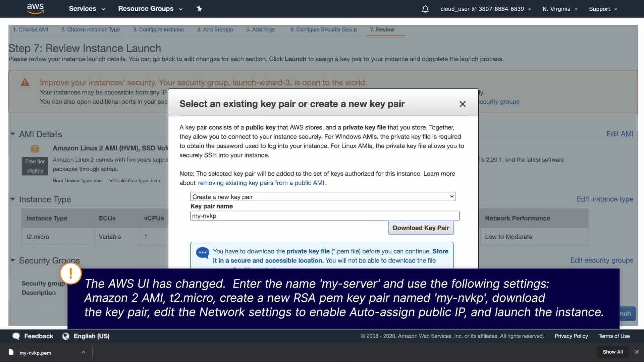Click the globe language icon
644x362 pixels.
(x=66, y=336)
